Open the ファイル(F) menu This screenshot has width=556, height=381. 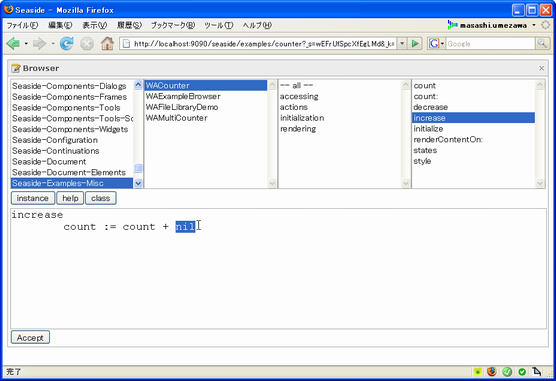click(x=22, y=25)
